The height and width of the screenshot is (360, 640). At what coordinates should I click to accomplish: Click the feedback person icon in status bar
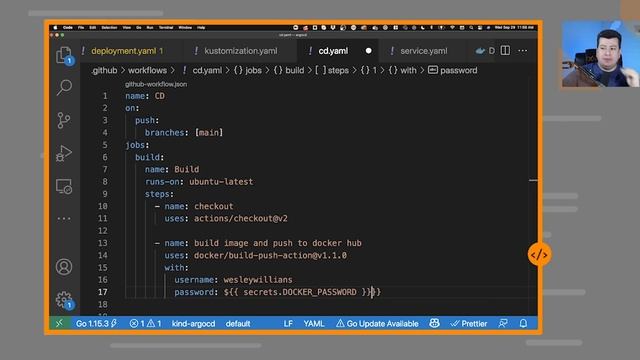click(x=503, y=324)
